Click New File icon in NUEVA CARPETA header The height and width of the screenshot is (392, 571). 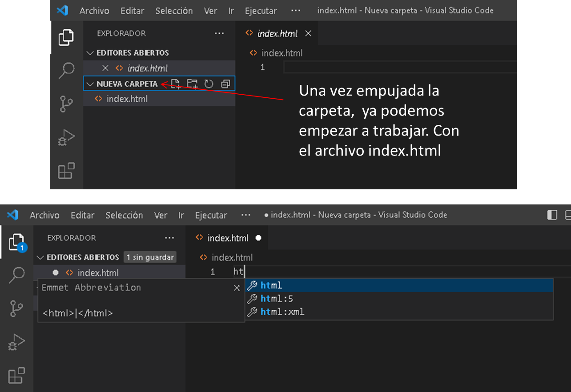[x=176, y=84]
